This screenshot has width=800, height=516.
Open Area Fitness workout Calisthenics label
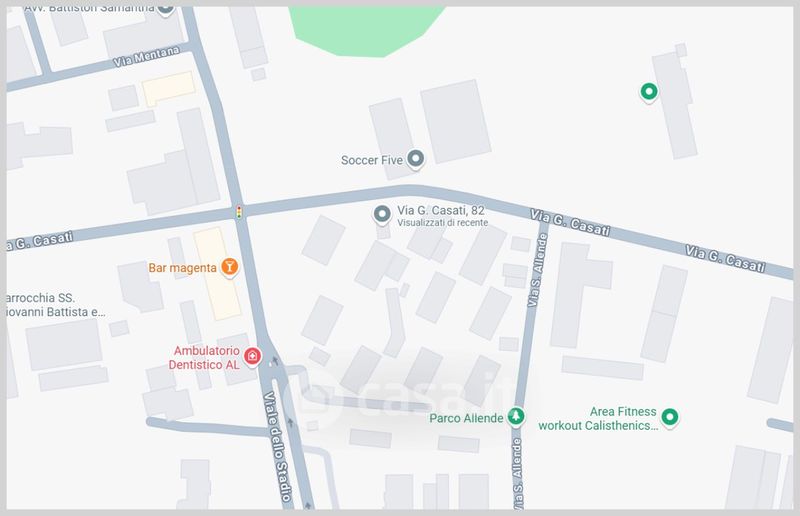point(598,419)
